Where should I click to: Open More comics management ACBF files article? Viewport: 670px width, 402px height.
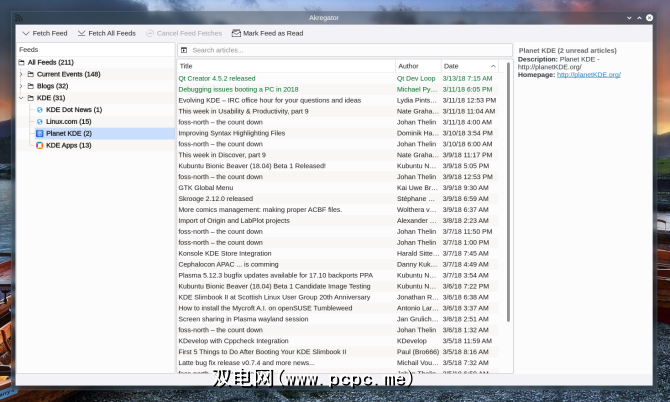(x=260, y=210)
